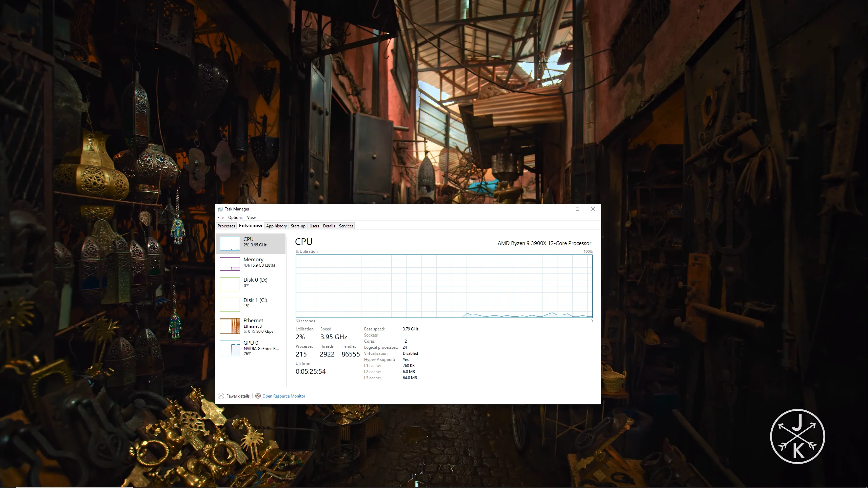Image resolution: width=868 pixels, height=488 pixels.
Task: Open Disk 0 (D:) performance view
Action: click(251, 284)
